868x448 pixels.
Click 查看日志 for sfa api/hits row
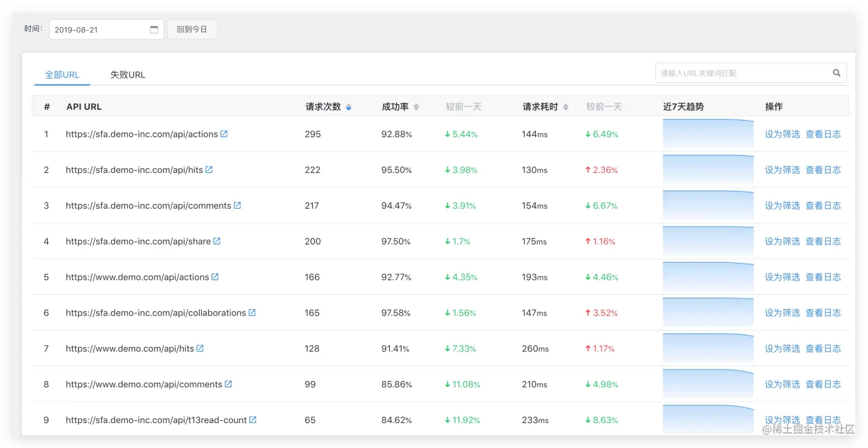click(823, 170)
